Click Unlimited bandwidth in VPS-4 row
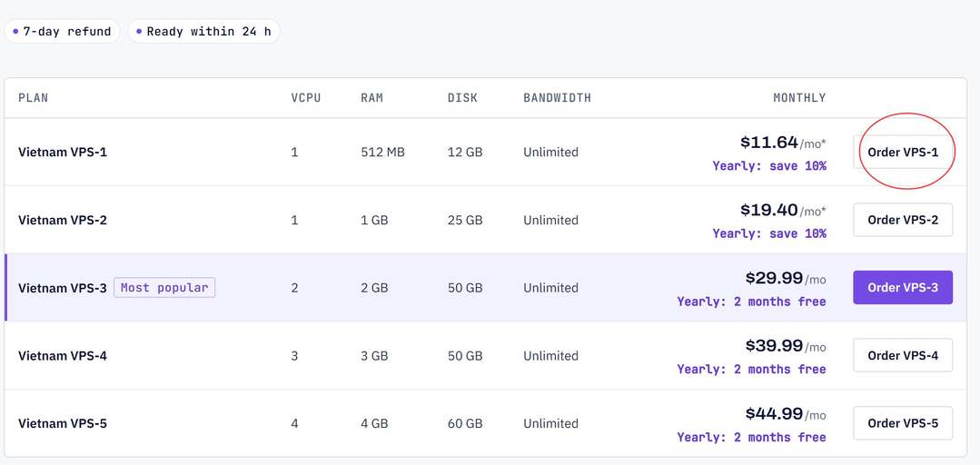980x465 pixels. click(x=550, y=356)
